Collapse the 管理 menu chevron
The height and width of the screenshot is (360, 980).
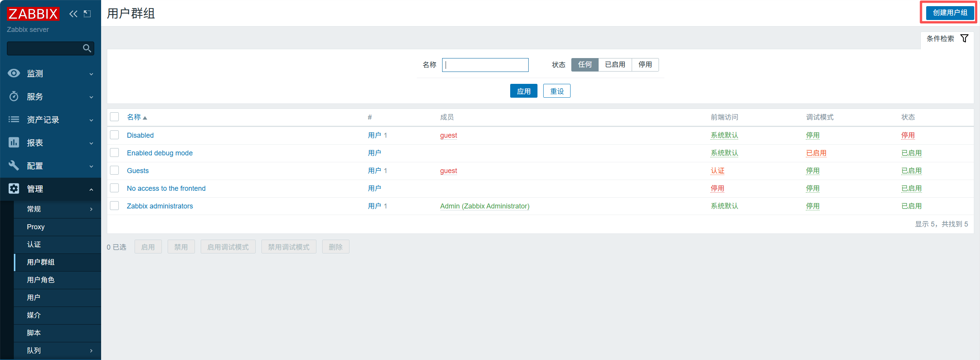pos(92,189)
